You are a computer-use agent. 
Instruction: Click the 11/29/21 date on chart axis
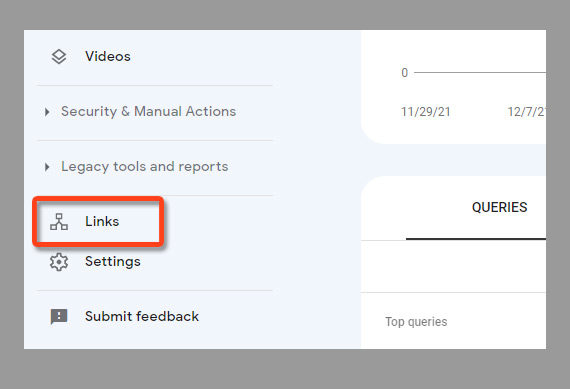(x=425, y=112)
